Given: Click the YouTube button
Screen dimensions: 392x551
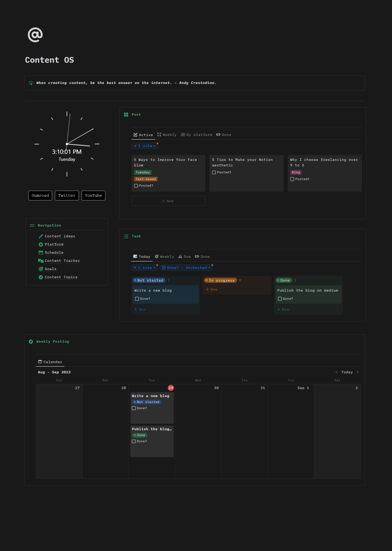Looking at the screenshot, I should [x=94, y=195].
